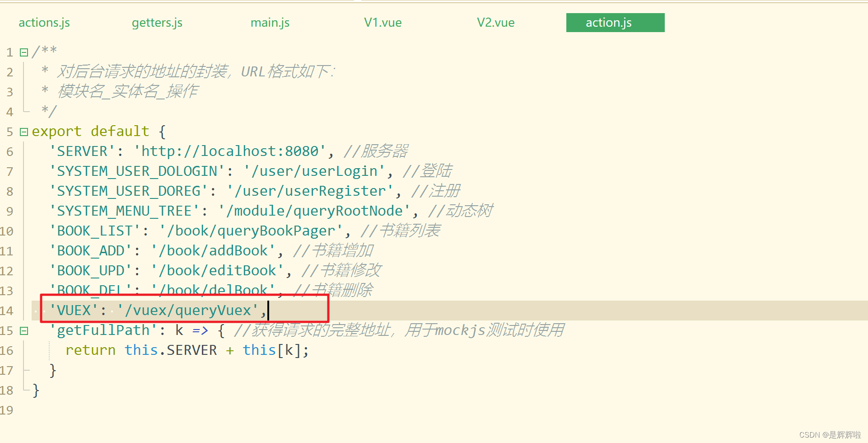Collapse the getFullPath function block
Image resolution: width=868 pixels, height=443 pixels.
pyautogui.click(x=23, y=330)
